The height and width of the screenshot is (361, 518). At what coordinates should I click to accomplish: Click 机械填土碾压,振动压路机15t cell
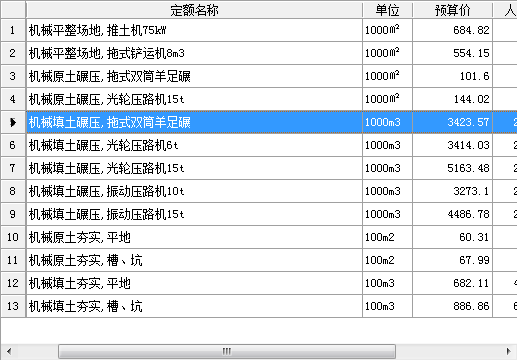pyautogui.click(x=194, y=214)
